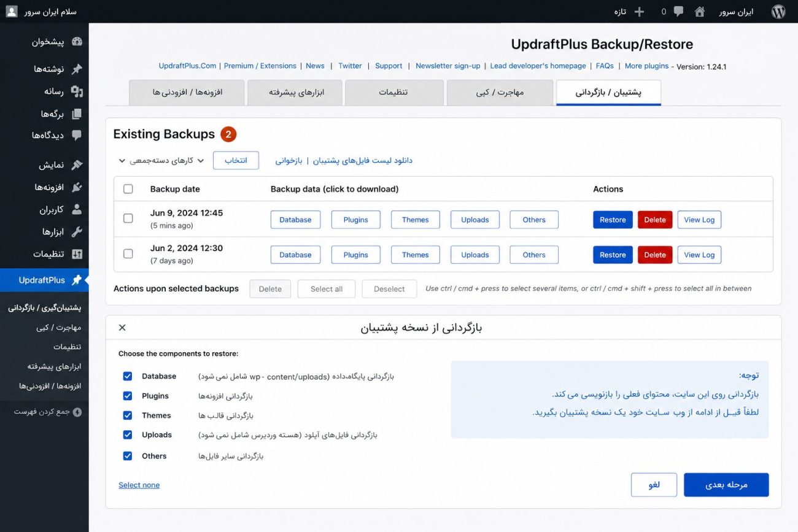Uncheck the Plugins restore component
The image size is (798, 532).
pos(128,396)
